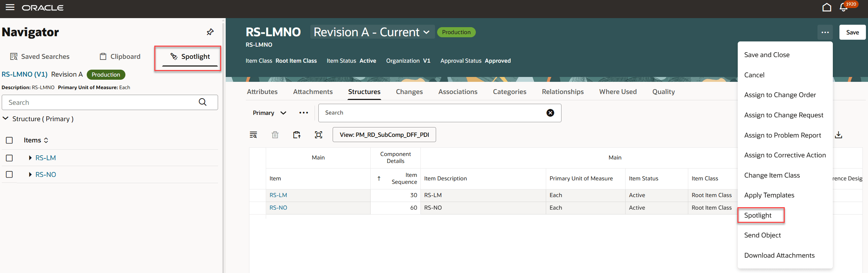The image size is (868, 273).
Task: Open RS-NO link in Navigator tree
Action: pos(46,174)
